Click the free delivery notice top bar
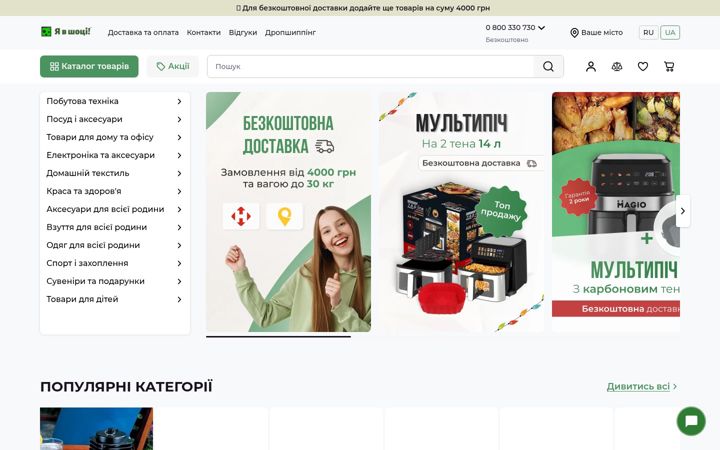Screen dimensions: 720x450 (x=360, y=8)
